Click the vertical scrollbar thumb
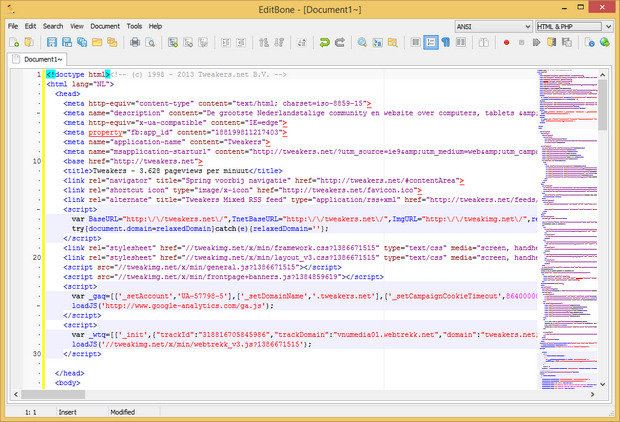The height and width of the screenshot is (422, 620). point(602,105)
